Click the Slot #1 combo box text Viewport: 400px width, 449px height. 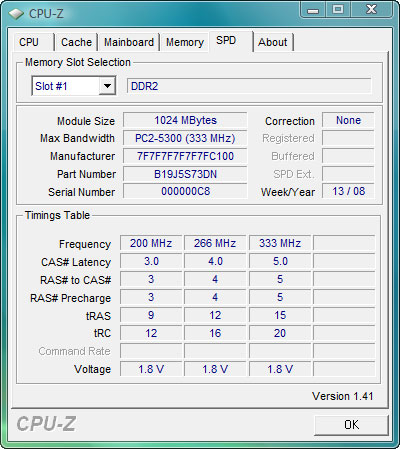point(51,86)
